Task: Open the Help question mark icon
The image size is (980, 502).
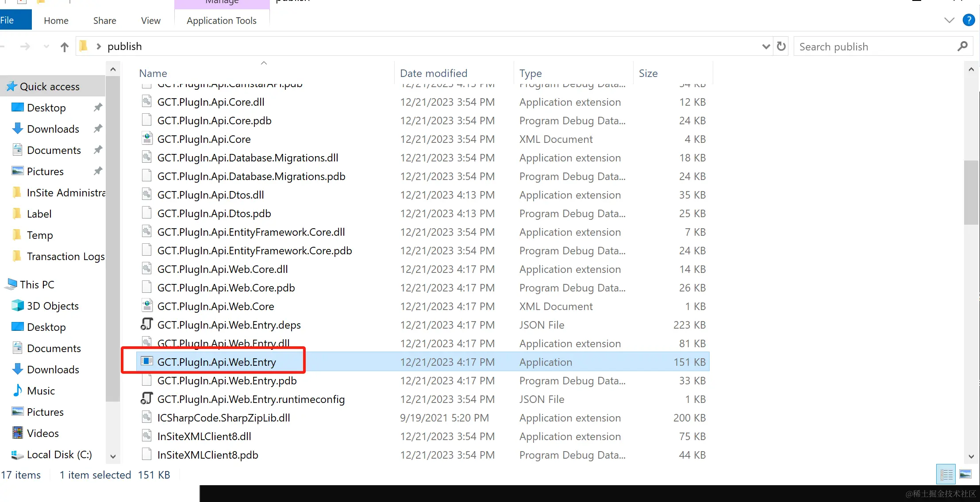Action: pyautogui.click(x=968, y=20)
